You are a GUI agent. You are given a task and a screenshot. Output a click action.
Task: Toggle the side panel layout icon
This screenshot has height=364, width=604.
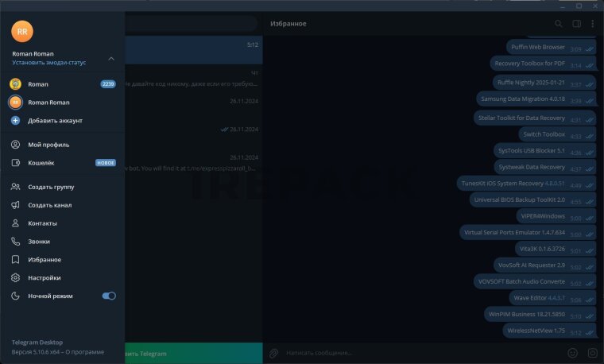click(576, 24)
